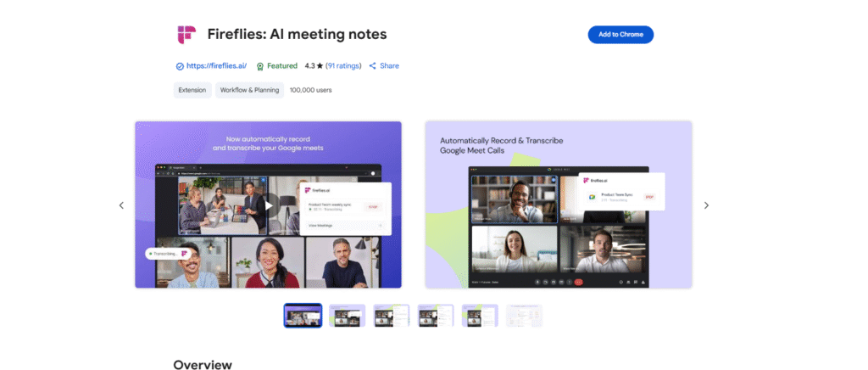The width and height of the screenshot is (868, 370).
Task: Open the second screenshot of Google Meet calls
Action: pos(559,205)
